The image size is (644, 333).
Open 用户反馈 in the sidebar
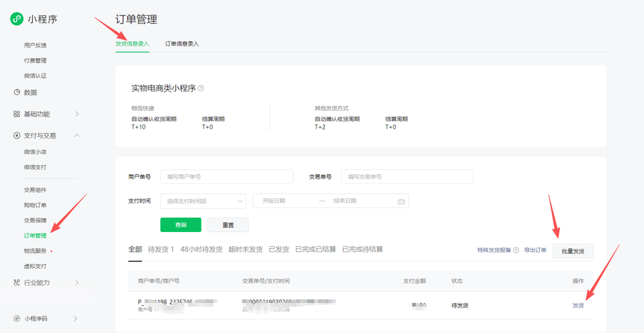point(35,45)
